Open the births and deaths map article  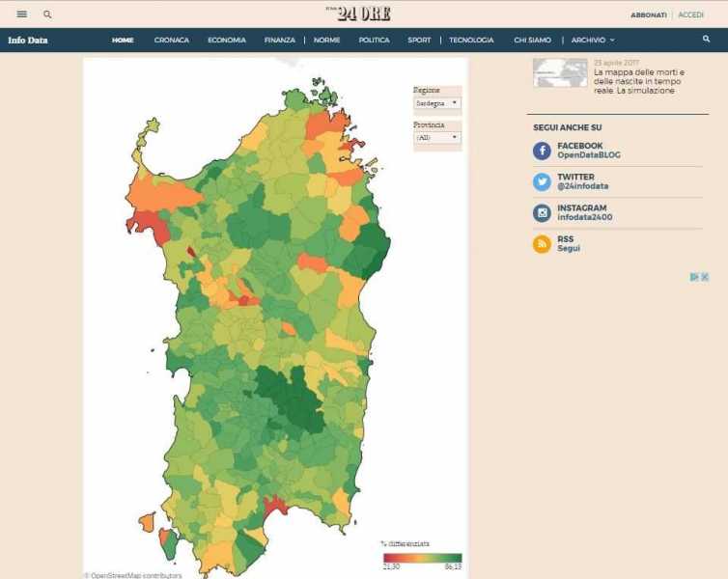pyautogui.click(x=638, y=81)
